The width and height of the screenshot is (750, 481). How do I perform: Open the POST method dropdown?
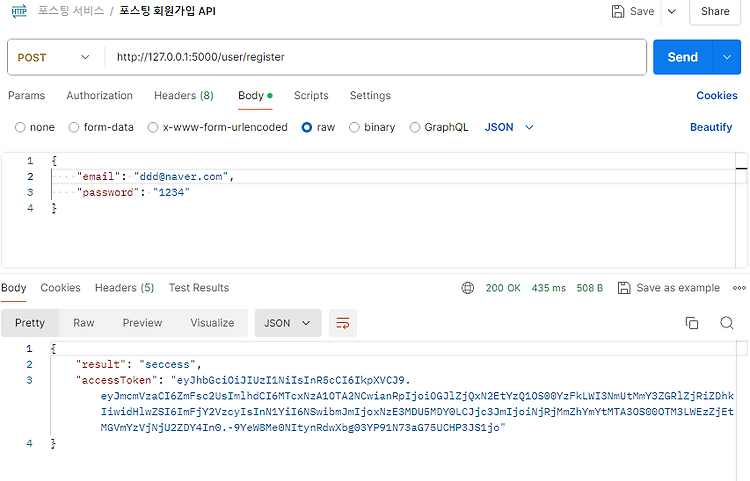pyautogui.click(x=54, y=57)
